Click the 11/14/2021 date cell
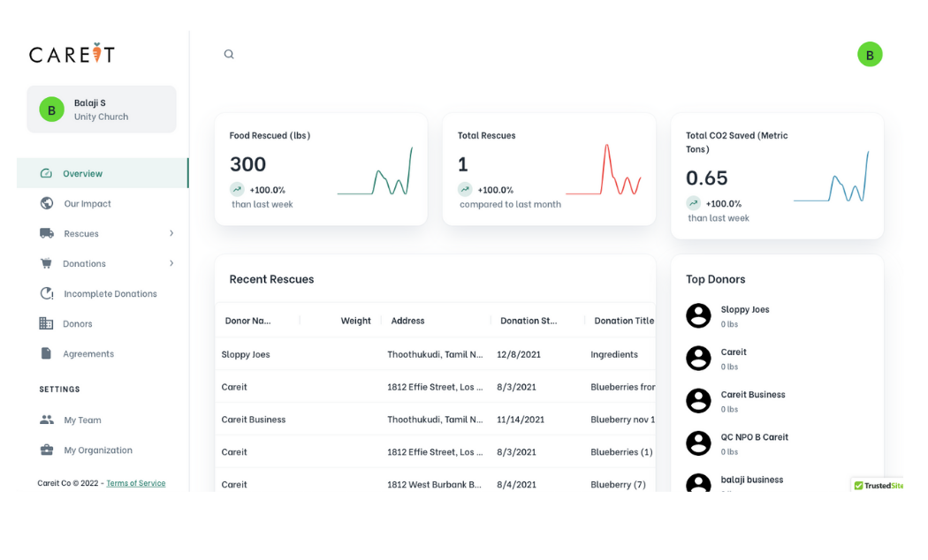Screen dimensions: 928x560 coord(521,420)
